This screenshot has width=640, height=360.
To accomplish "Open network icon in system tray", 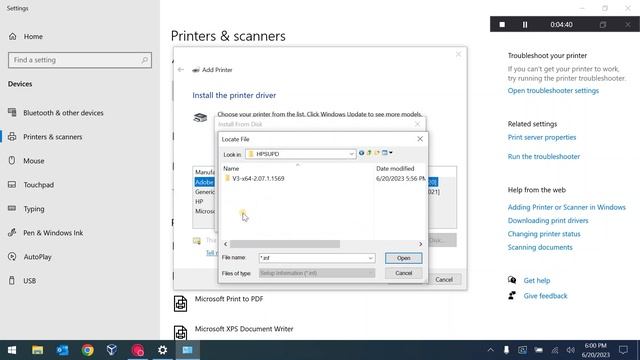I will [555, 350].
